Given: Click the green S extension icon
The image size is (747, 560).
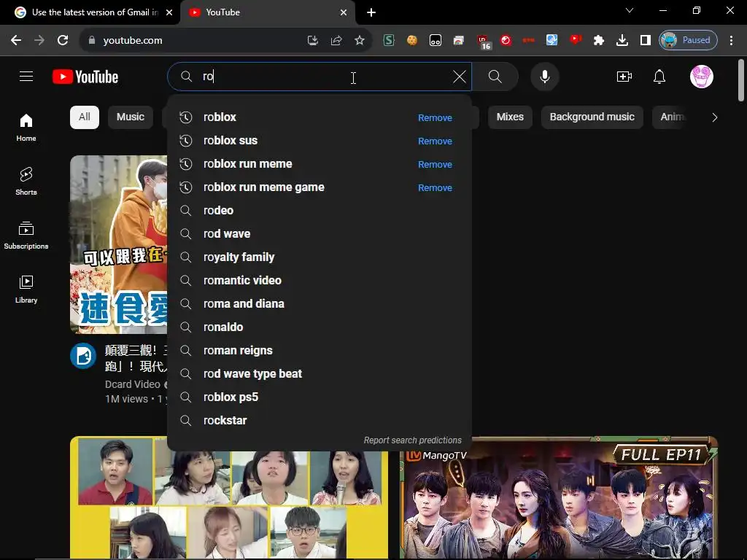Looking at the screenshot, I should (x=389, y=41).
